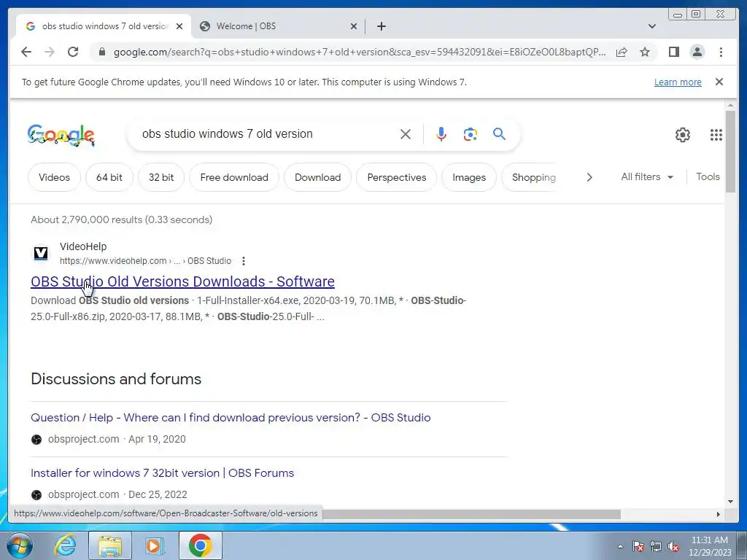Click the vertical scrollbar thumb
Image resolution: width=747 pixels, height=560 pixels.
point(731,152)
